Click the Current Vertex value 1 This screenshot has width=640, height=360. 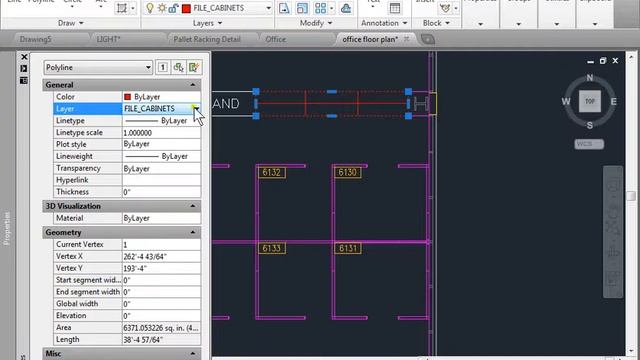pos(162,244)
